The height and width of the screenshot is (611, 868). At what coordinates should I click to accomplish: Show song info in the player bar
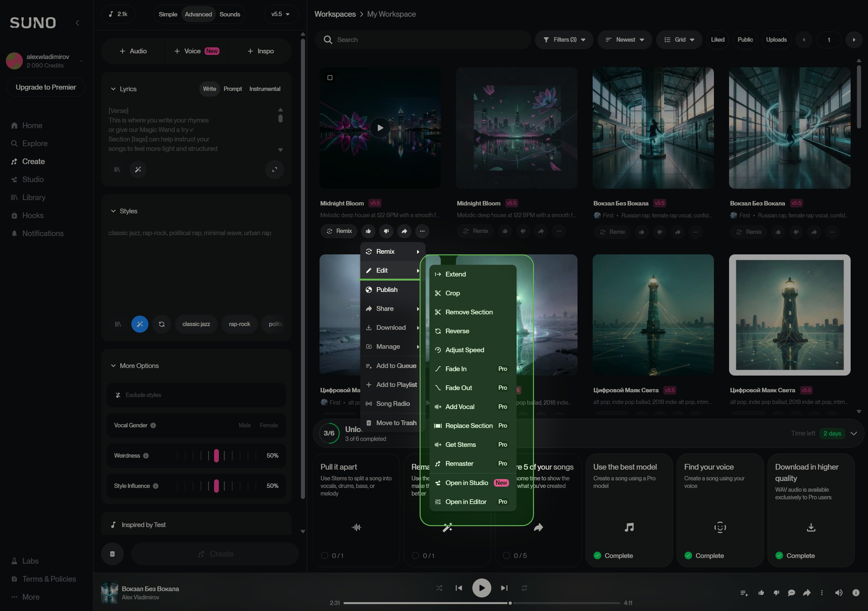pyautogui.click(x=856, y=593)
